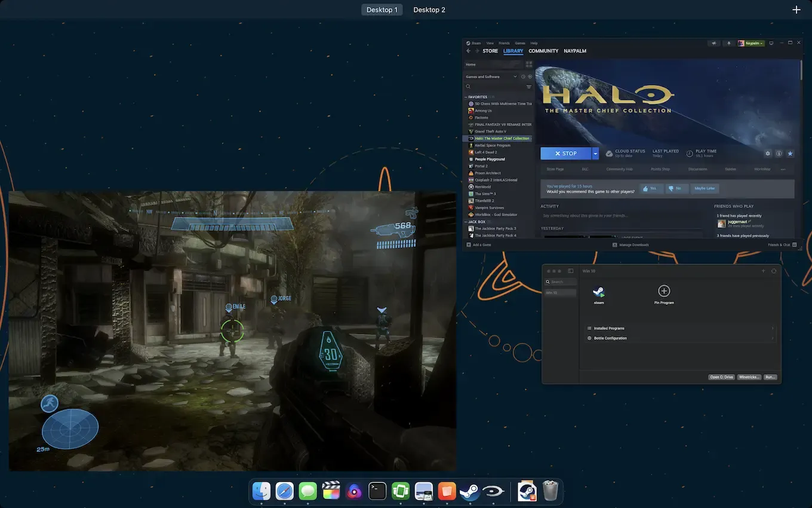Click the library grid view icon
Screen dimensions: 812x508
coord(528,65)
